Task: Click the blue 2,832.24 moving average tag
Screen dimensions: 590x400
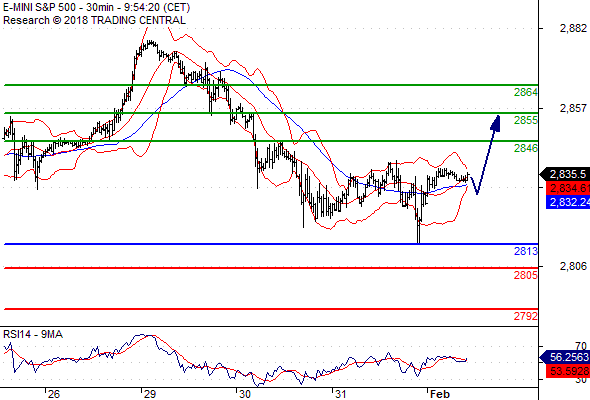Action: pos(568,202)
